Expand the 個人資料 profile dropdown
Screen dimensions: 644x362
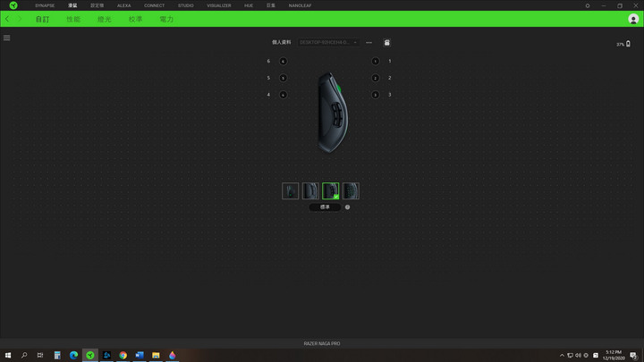point(328,42)
